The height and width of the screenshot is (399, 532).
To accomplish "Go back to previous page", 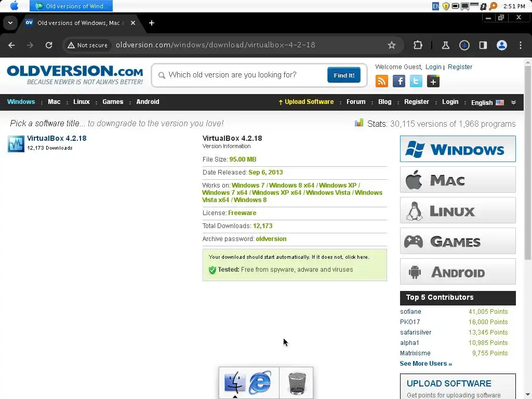I will [11, 45].
